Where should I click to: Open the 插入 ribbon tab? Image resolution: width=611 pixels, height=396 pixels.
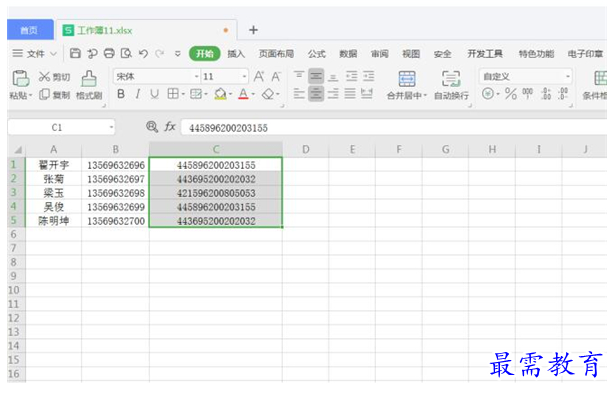click(x=236, y=54)
